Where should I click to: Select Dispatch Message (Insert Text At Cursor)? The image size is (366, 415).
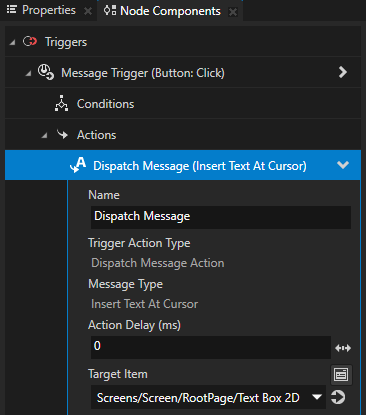point(183,165)
